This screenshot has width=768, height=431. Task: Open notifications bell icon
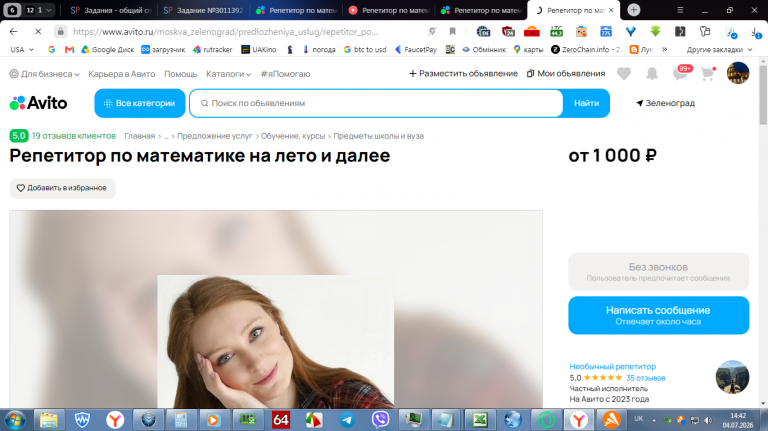coord(652,73)
